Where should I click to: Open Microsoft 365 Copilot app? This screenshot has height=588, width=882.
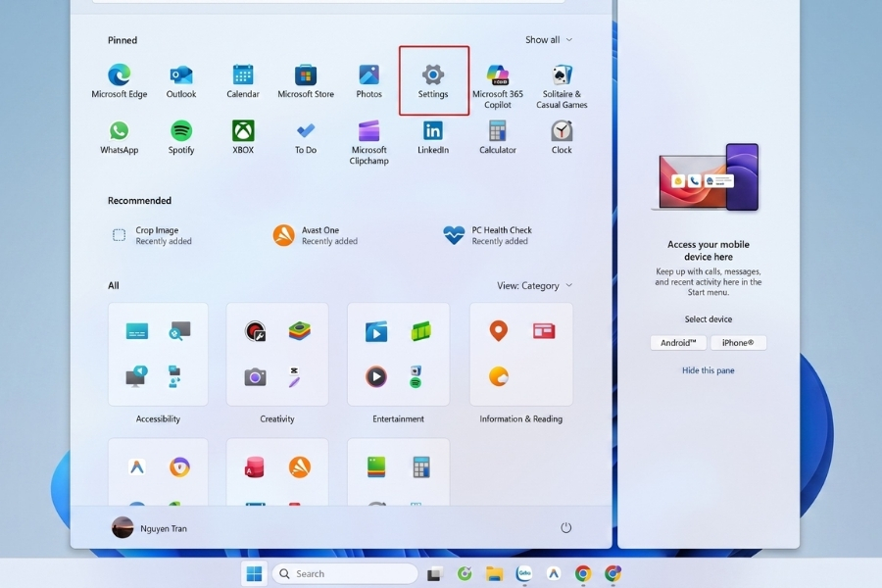pyautogui.click(x=497, y=86)
